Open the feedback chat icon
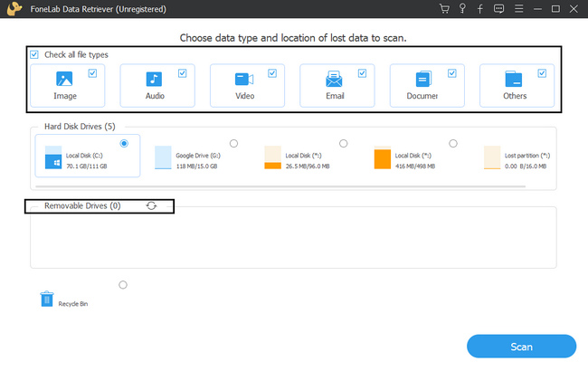Viewport: 588px width, 371px height. point(498,9)
